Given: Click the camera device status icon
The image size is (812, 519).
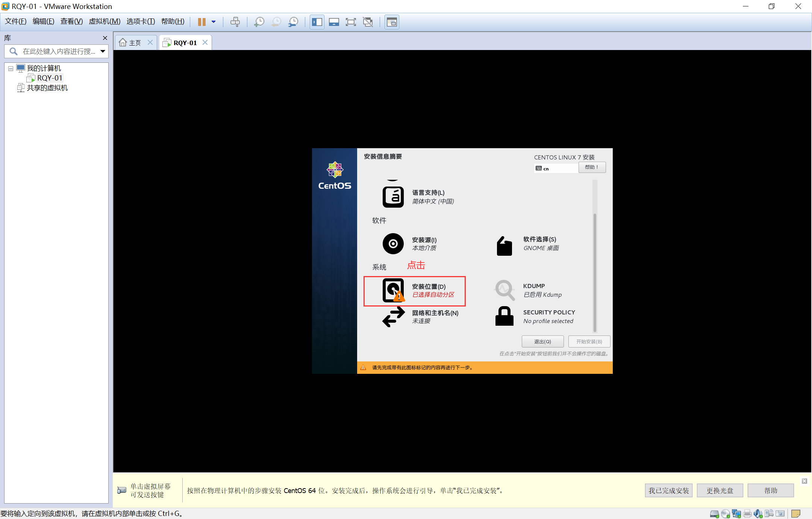Looking at the screenshot, I should point(780,513).
